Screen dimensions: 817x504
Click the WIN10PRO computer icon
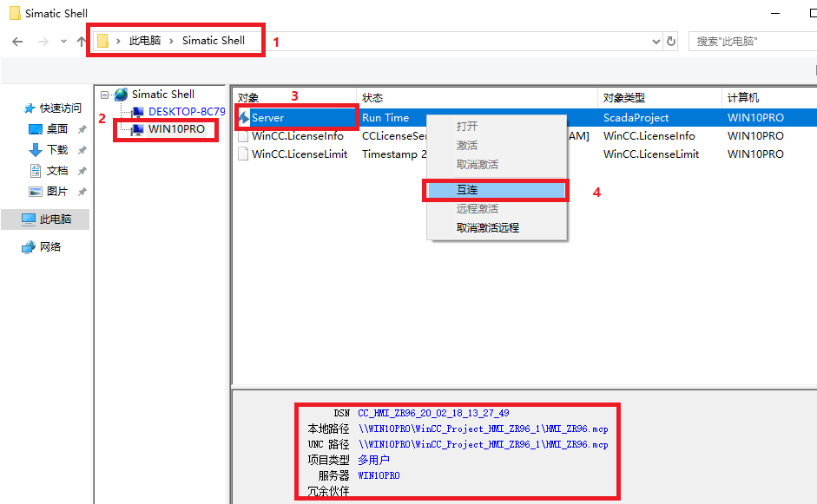136,129
